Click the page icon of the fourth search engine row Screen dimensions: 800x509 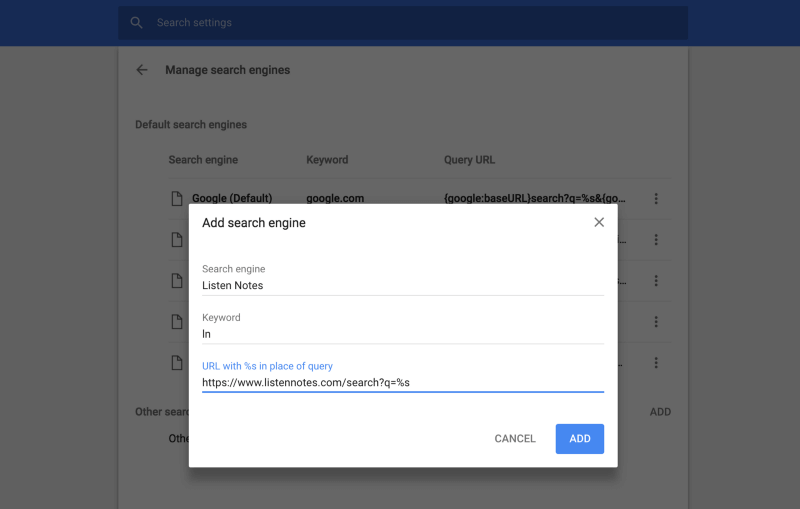pyautogui.click(x=177, y=322)
